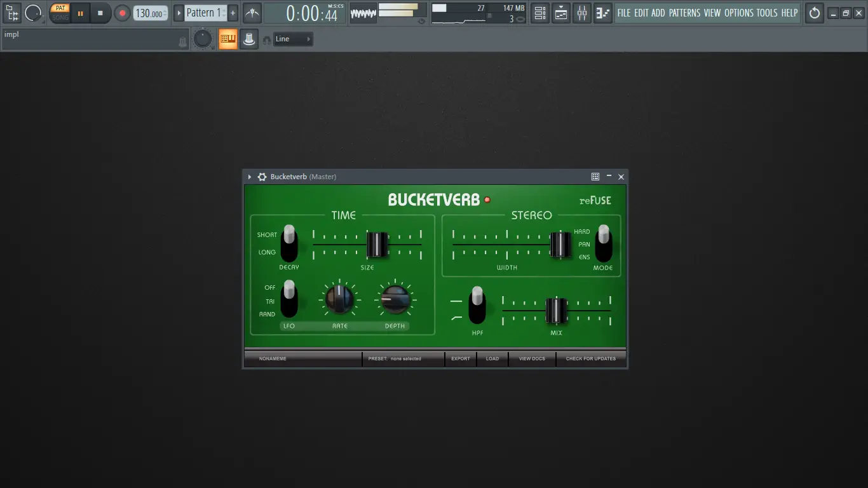This screenshot has height=488, width=868.
Task: Switch to PAT pattern mode
Action: [60, 8]
